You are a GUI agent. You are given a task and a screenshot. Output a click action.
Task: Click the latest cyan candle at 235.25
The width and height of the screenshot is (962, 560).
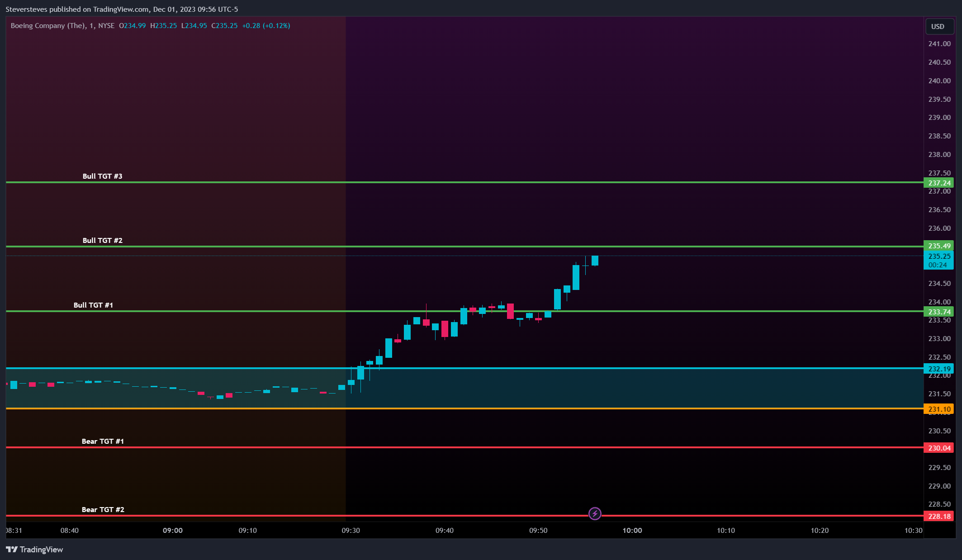[595, 261]
